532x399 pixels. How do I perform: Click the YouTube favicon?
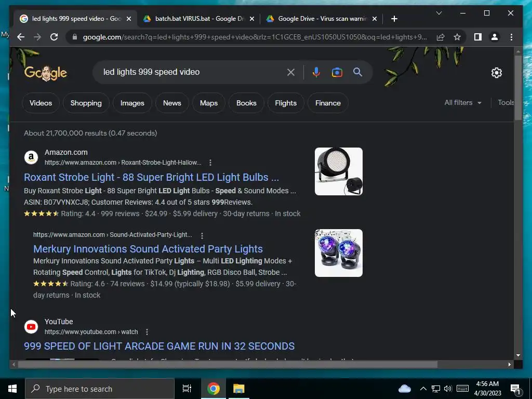[x=31, y=327]
